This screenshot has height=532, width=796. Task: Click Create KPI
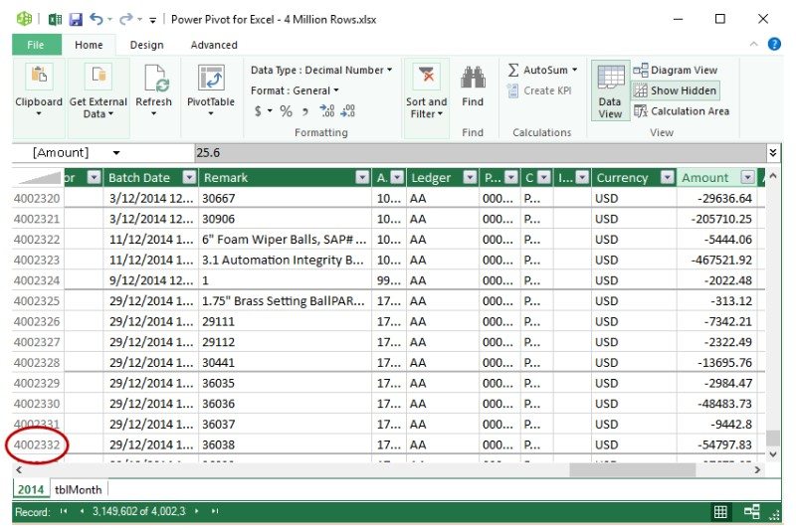[x=539, y=90]
